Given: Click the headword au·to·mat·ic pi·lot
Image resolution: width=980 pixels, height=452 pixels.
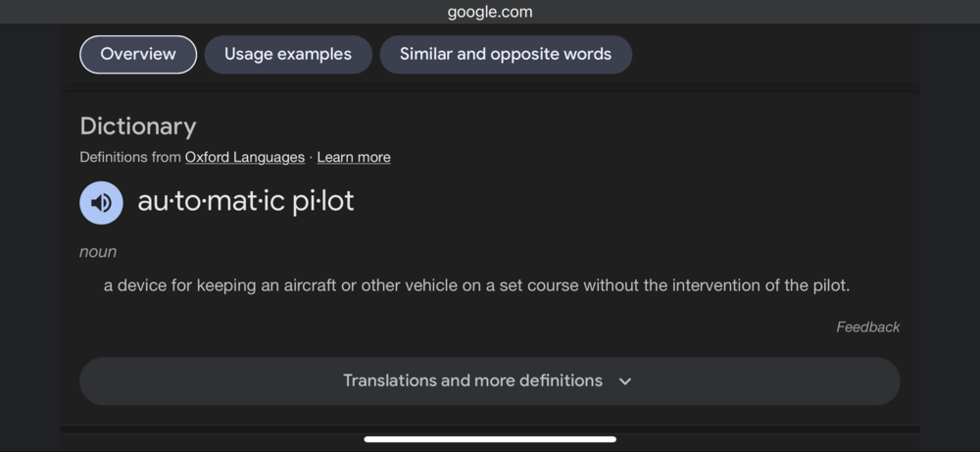Looking at the screenshot, I should click(246, 201).
